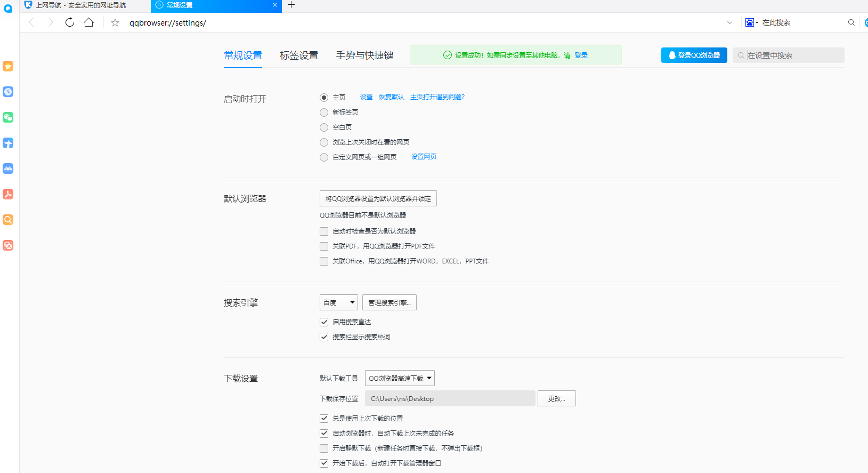Viewport: 868px width, 473px height.
Task: Select 浏览上次关闭时在看的网页 radio option
Action: coord(324,142)
